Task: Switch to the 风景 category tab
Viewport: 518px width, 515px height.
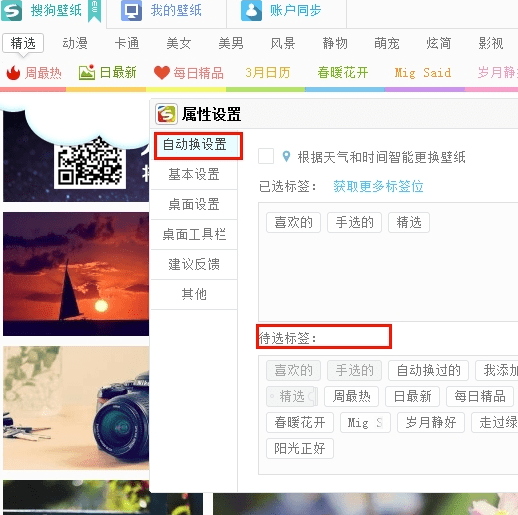Action: [283, 43]
